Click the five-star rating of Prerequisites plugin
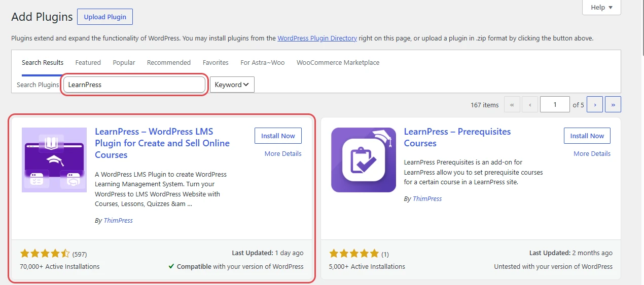This screenshot has height=285, width=644. click(x=354, y=254)
